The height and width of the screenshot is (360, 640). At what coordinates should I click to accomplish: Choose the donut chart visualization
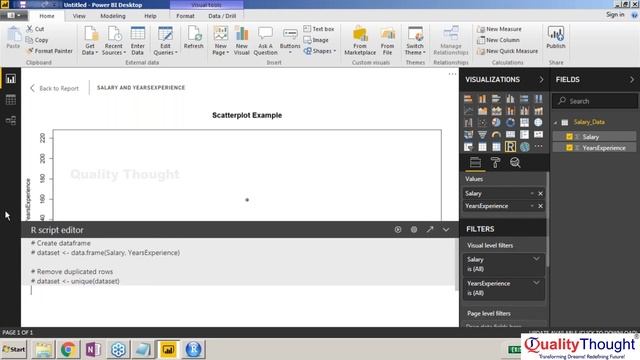[510, 122]
